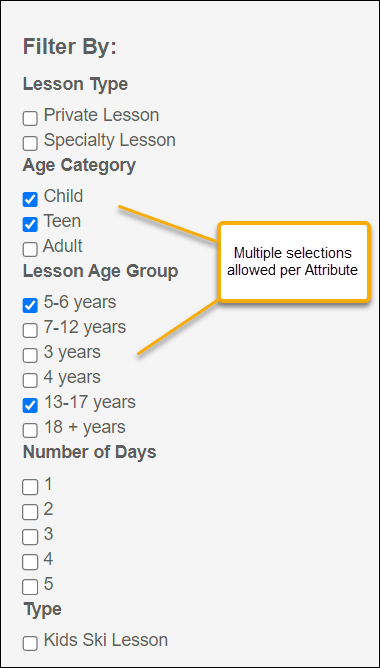
Task: Tick the 18 + years checkbox
Action: (x=30, y=431)
